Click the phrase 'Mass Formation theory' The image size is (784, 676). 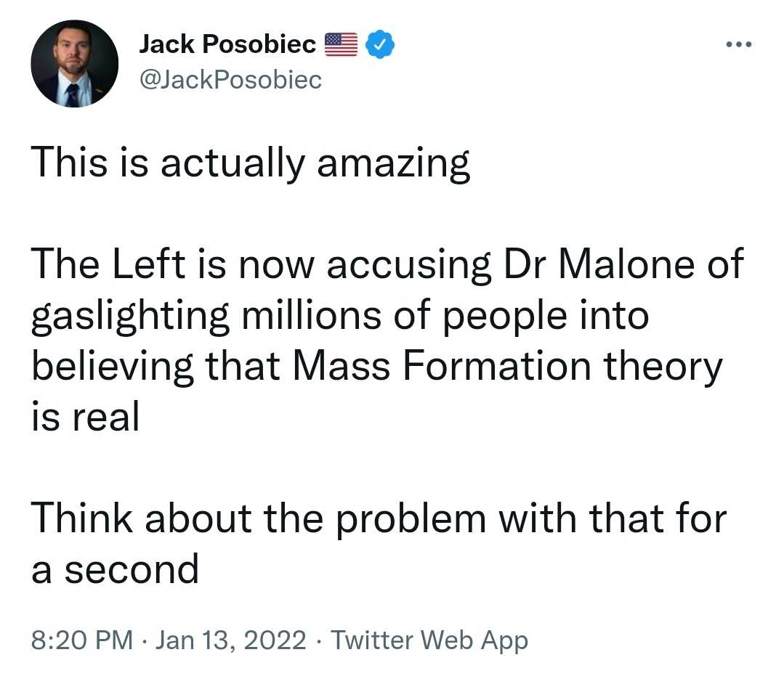coord(507,367)
